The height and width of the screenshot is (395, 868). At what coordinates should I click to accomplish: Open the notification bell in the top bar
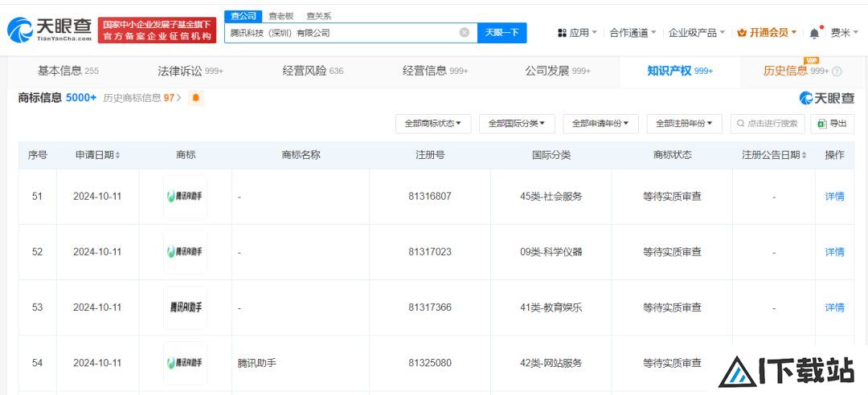coord(814,33)
